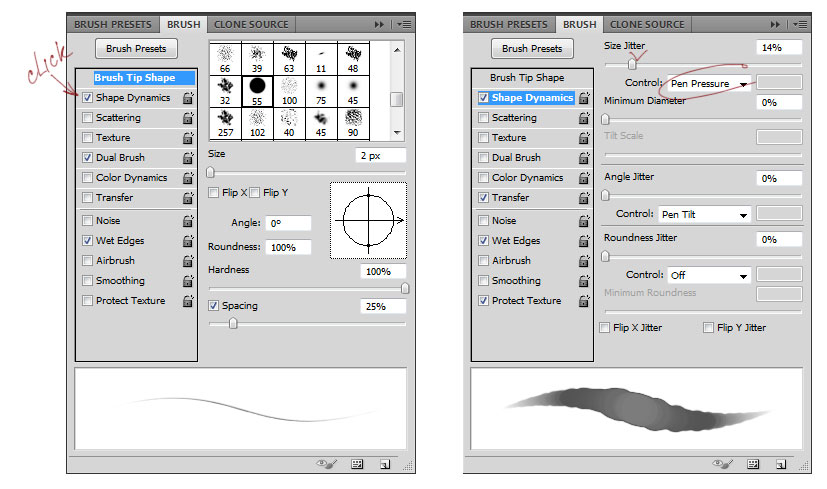Check the Flip Y Jitter option
827x489 pixels.
click(709, 328)
